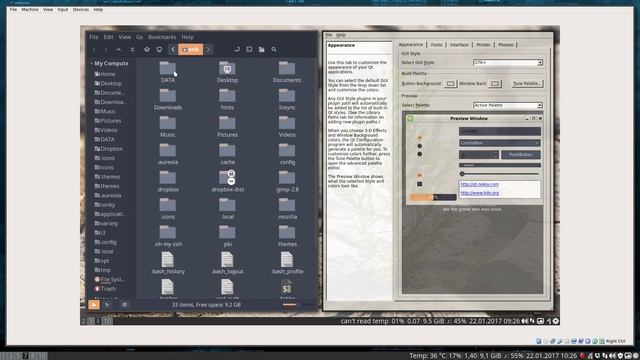Click the PushButton in Preview Window
This screenshot has height=360, width=640.
pos(521,155)
